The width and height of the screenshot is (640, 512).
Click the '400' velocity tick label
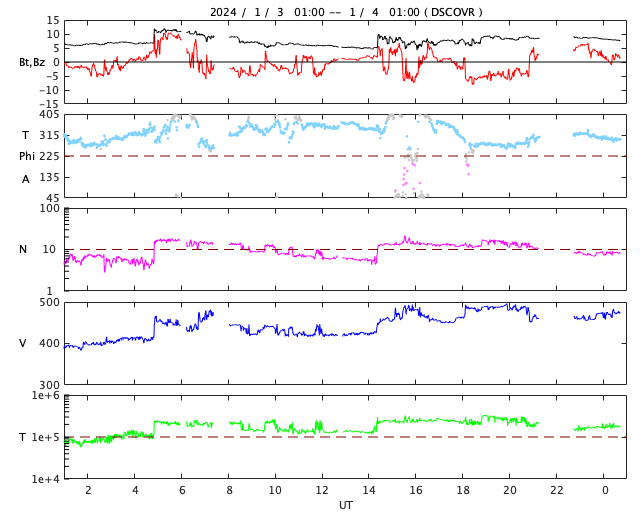(49, 343)
